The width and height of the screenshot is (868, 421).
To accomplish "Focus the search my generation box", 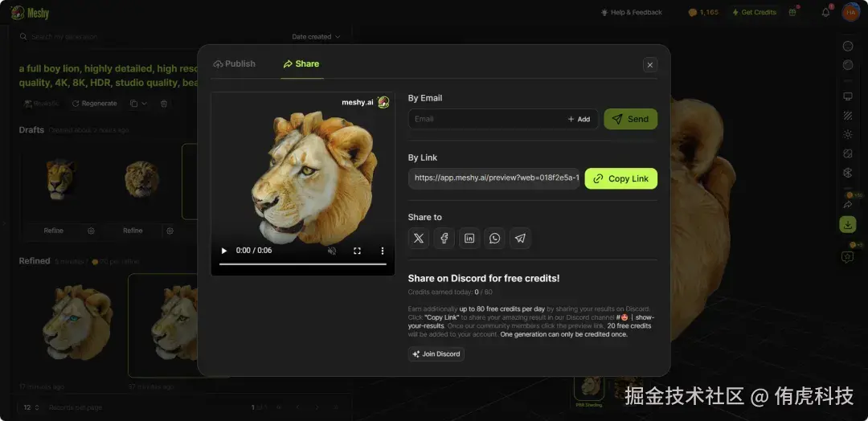I will 64,36.
